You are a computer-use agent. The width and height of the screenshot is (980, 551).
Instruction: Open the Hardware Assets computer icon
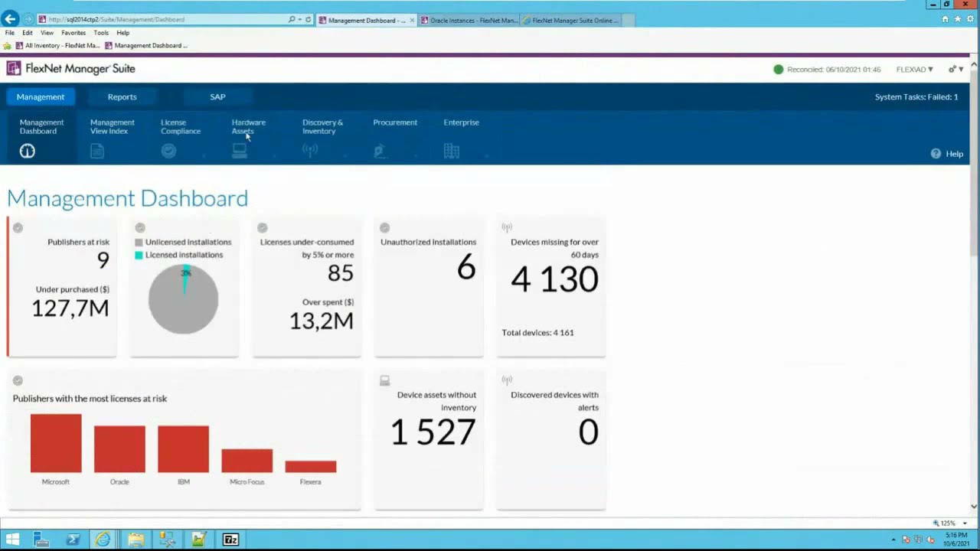[240, 152]
